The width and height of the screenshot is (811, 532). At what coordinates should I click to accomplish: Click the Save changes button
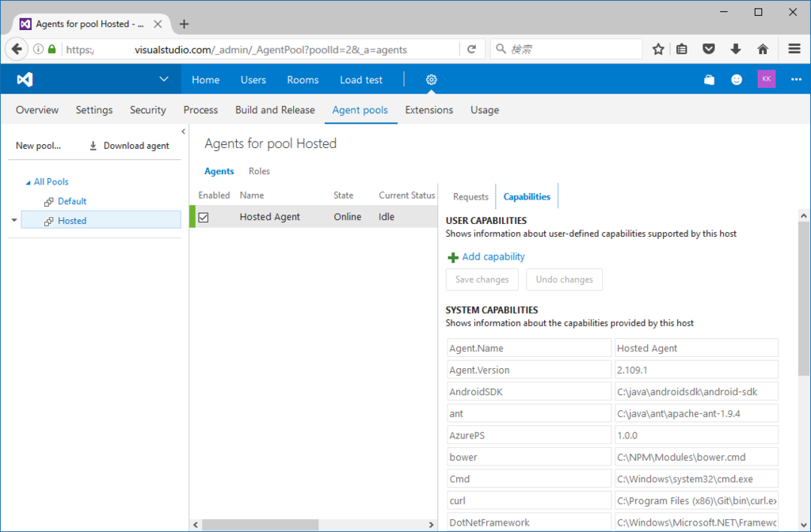tap(482, 279)
